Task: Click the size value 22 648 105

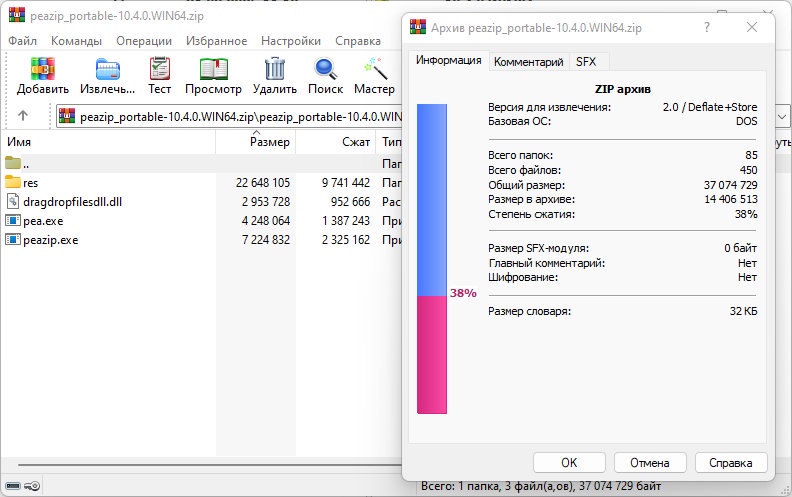Action: (263, 182)
